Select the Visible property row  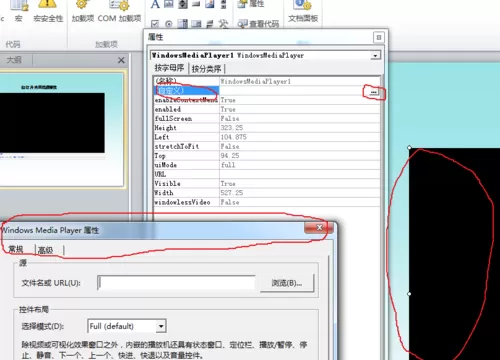(266, 184)
